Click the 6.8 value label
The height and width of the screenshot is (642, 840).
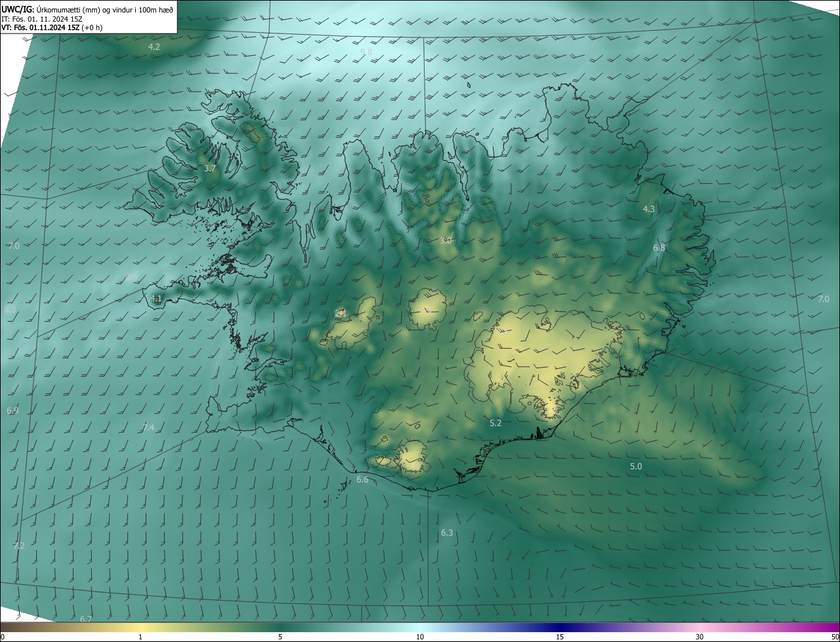659,248
